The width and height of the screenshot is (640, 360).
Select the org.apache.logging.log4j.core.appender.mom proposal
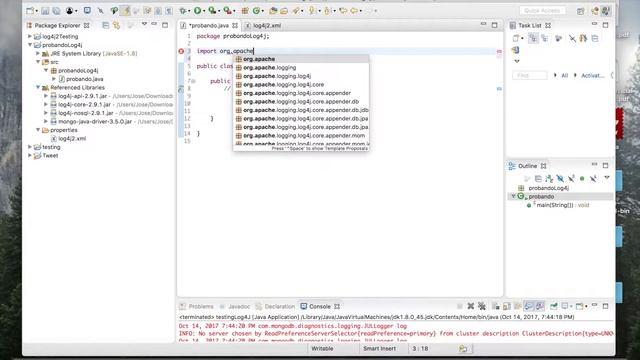pos(301,136)
